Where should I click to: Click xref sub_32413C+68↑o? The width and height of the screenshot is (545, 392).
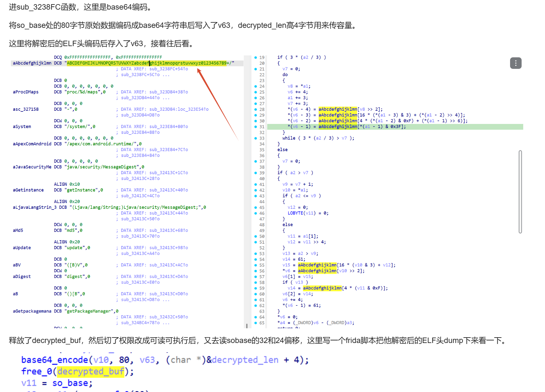(169, 230)
